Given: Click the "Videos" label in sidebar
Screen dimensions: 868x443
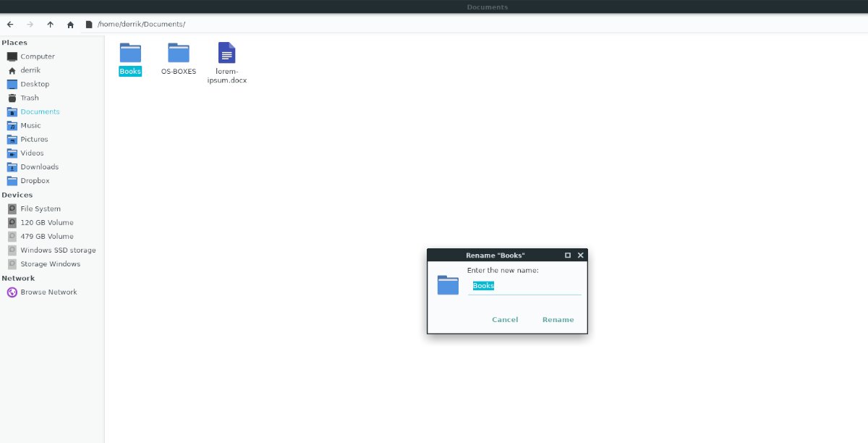Looking at the screenshot, I should pos(32,153).
